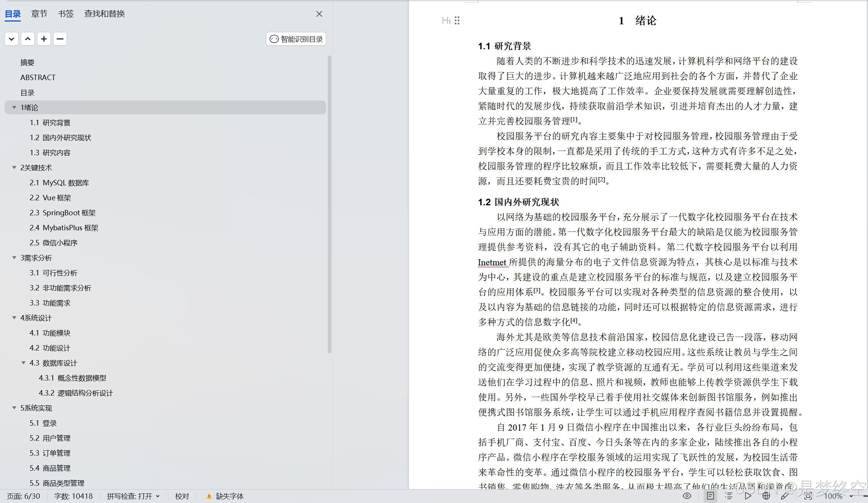Switch to outline view icon
The image size is (868, 503).
pyautogui.click(x=729, y=496)
